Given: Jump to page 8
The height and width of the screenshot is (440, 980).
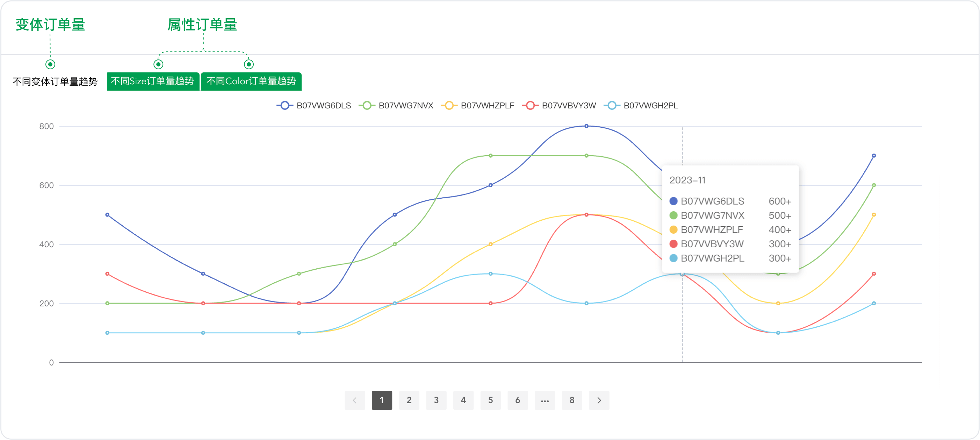Looking at the screenshot, I should coord(572,400).
